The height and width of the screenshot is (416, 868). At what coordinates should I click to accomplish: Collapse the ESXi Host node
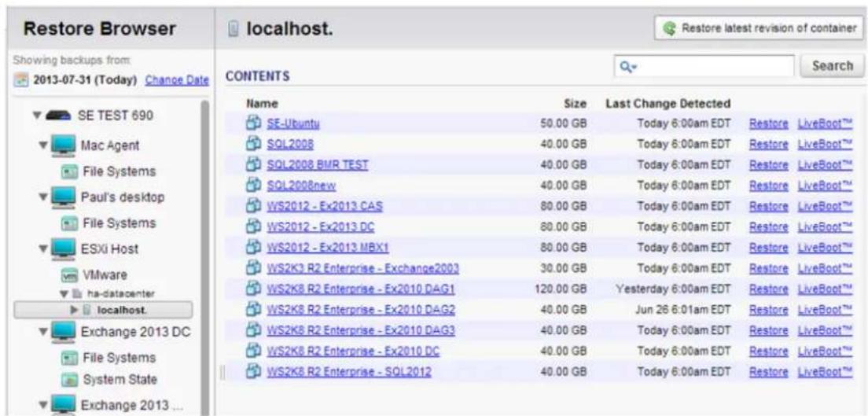click(44, 250)
